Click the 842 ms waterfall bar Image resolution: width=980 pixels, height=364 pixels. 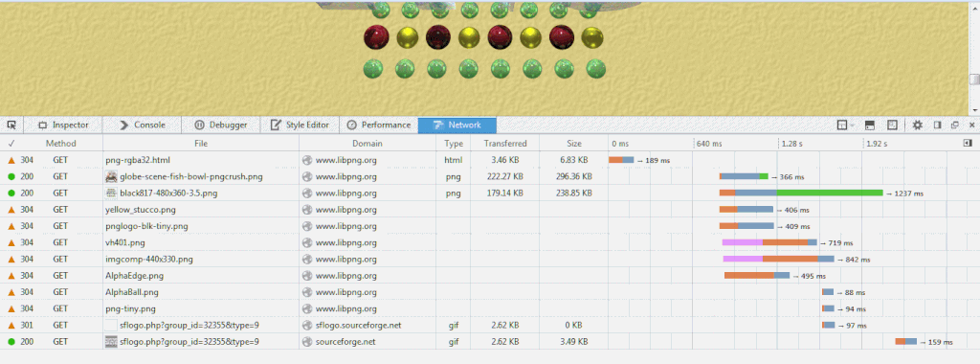click(779, 259)
